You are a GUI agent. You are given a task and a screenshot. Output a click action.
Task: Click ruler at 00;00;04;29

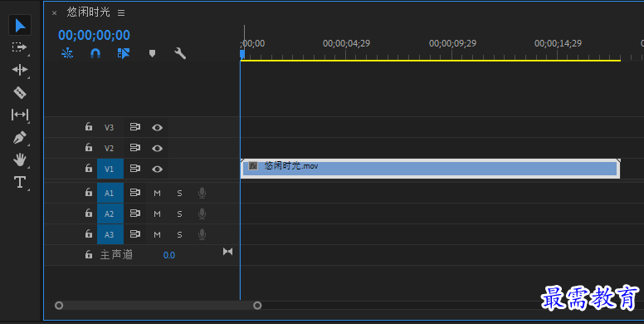coord(346,43)
